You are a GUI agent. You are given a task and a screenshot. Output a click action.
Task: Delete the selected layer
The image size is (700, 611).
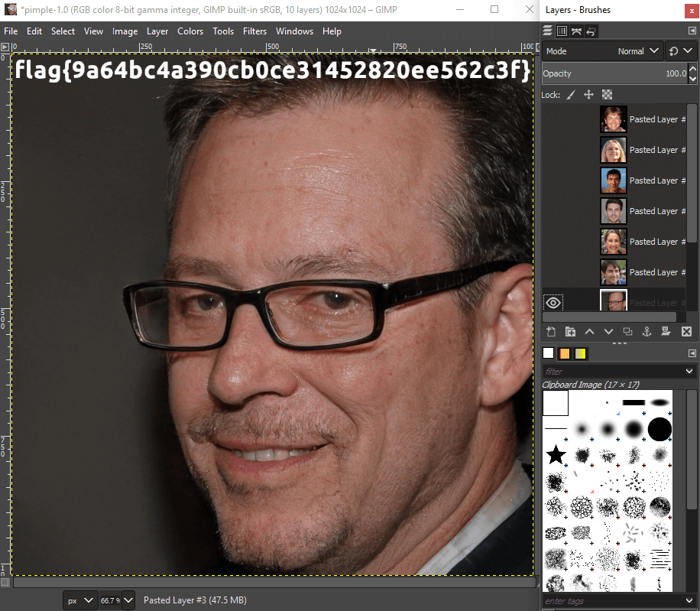(685, 331)
